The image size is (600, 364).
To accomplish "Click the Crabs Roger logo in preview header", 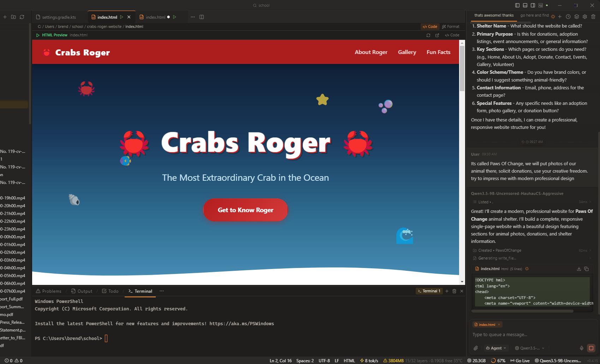I will tap(76, 52).
